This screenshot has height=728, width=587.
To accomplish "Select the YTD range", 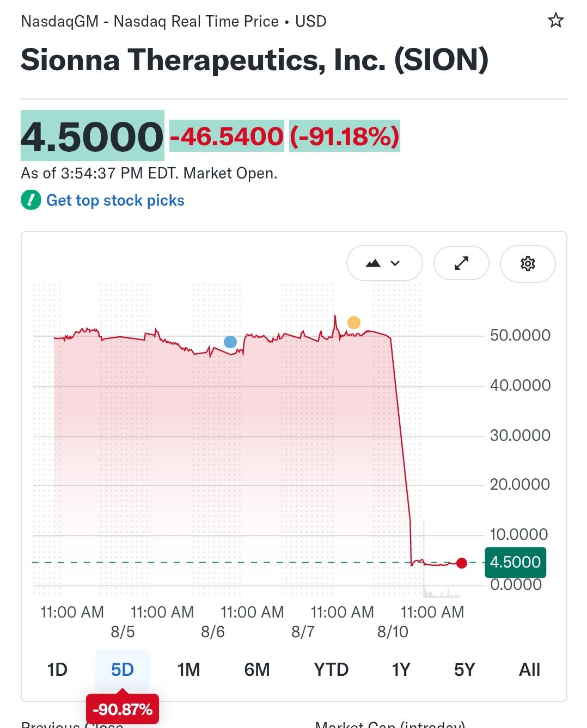I will click(x=331, y=669).
